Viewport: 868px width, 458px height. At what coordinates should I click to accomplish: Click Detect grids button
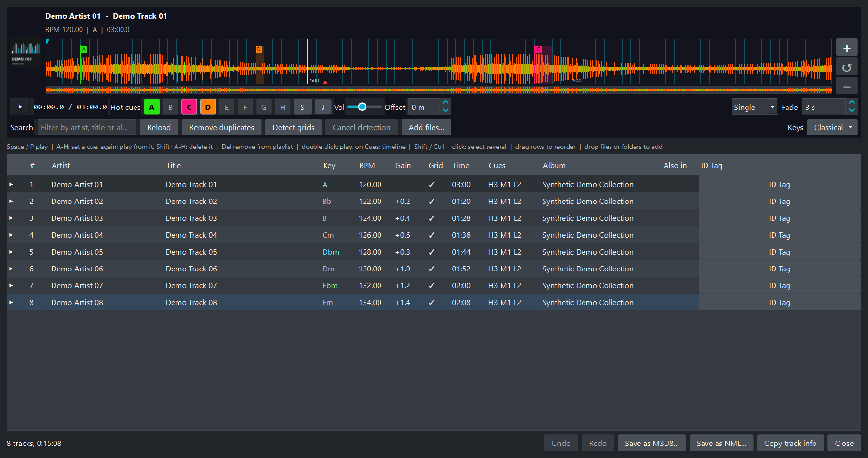click(293, 127)
